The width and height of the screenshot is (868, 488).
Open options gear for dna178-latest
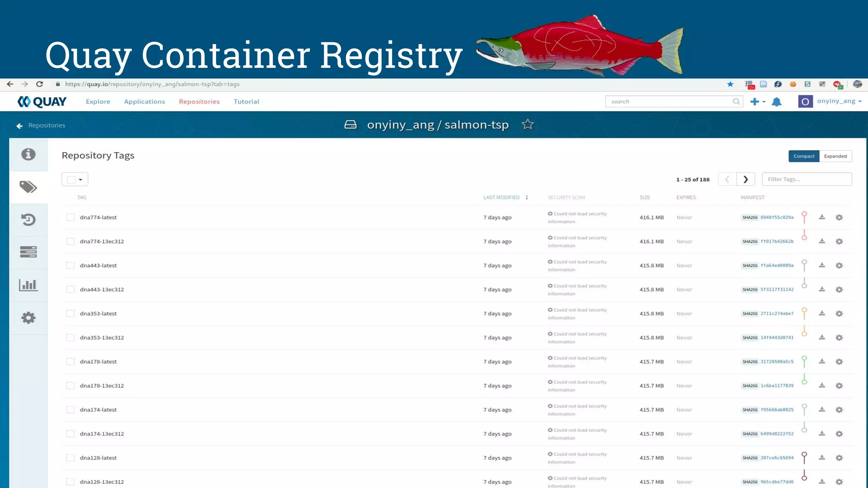click(x=839, y=362)
